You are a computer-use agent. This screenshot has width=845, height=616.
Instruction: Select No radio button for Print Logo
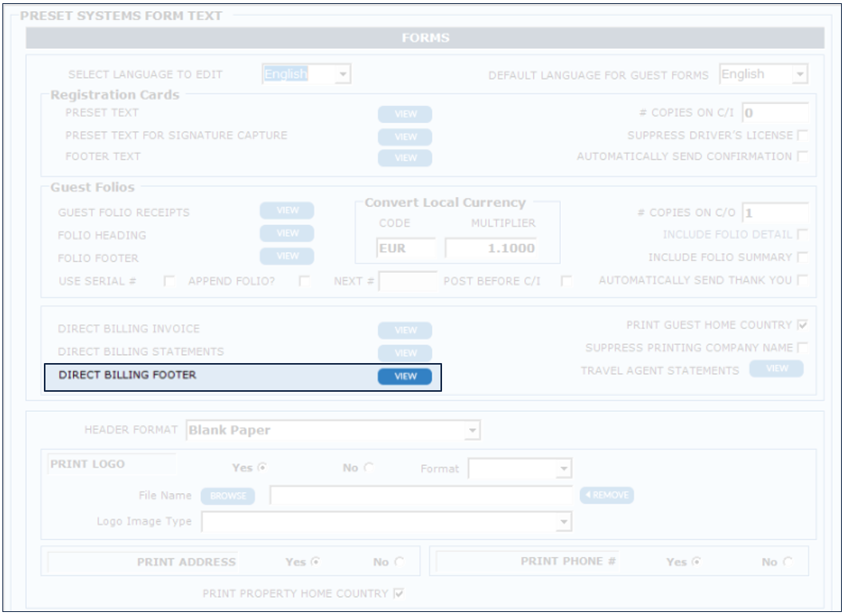coord(369,468)
